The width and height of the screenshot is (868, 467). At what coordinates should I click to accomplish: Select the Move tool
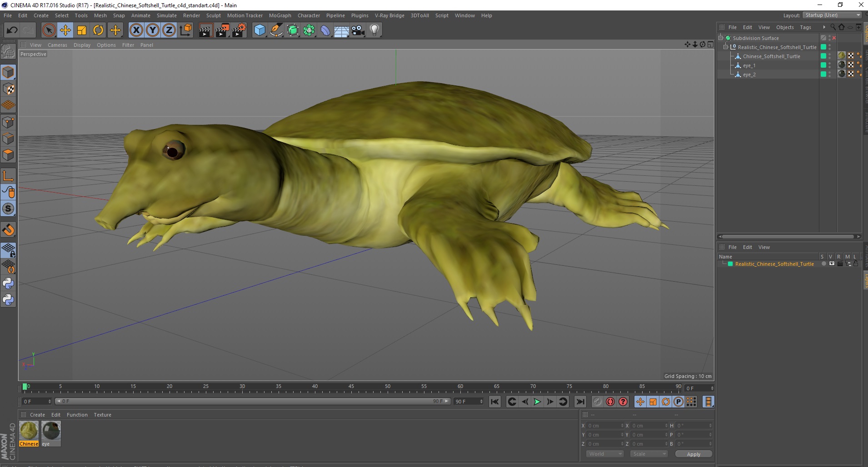pyautogui.click(x=65, y=30)
